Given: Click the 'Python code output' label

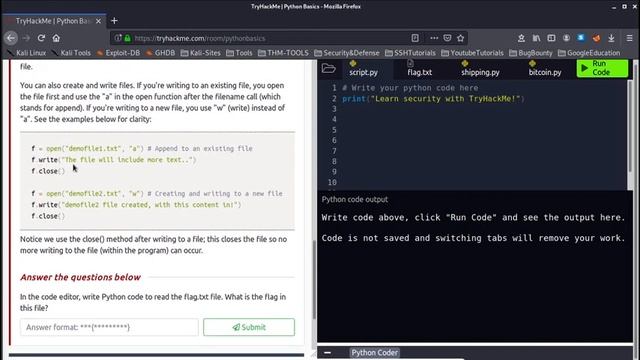Looking at the screenshot, I should click(355, 199).
